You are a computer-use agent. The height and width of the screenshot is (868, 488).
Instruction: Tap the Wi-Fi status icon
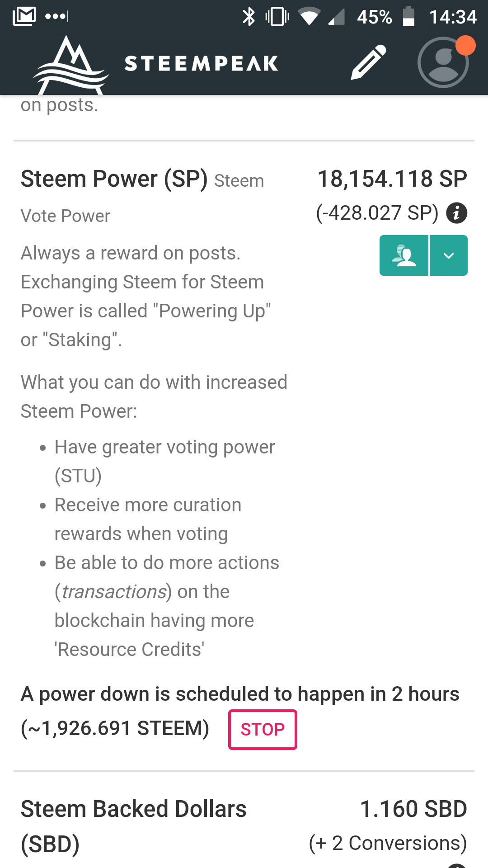(x=309, y=17)
